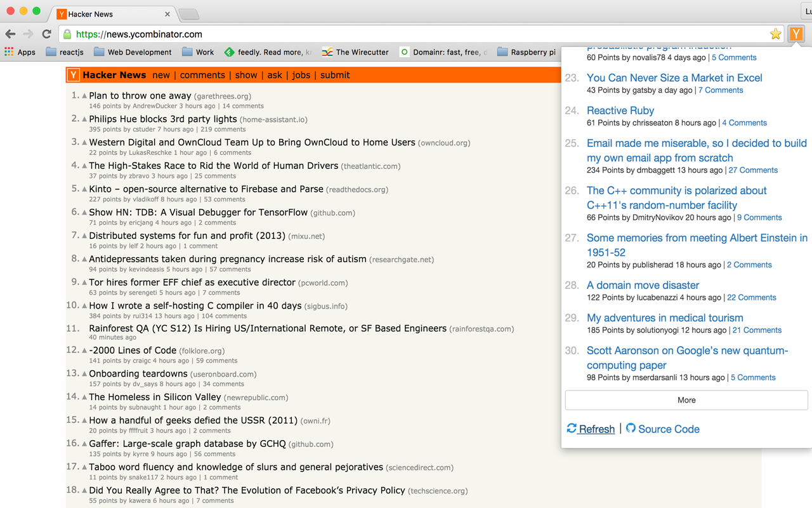Click the browser back arrow

click(10, 34)
